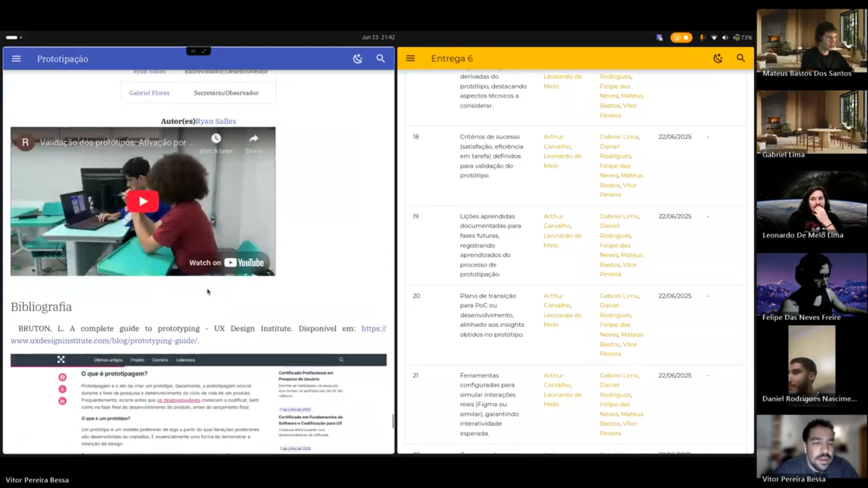Screen dimensions: 868x488
Task: Click date 22/06/2025 in row 20
Action: (675, 296)
